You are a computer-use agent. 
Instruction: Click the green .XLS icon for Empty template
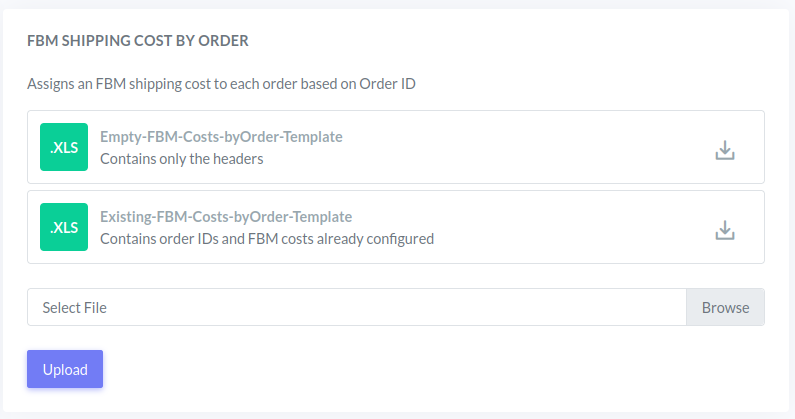(64, 147)
